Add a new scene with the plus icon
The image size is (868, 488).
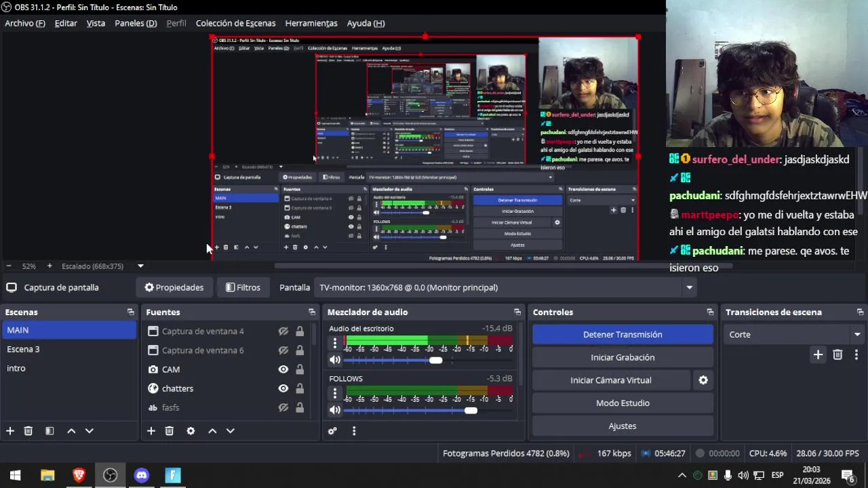(10, 431)
